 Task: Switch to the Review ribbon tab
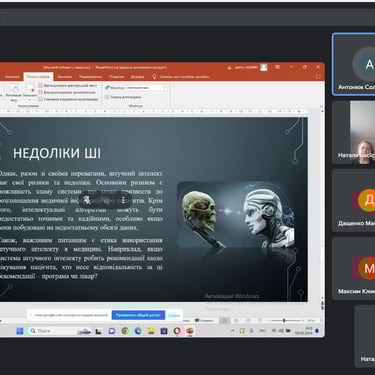click(90, 77)
